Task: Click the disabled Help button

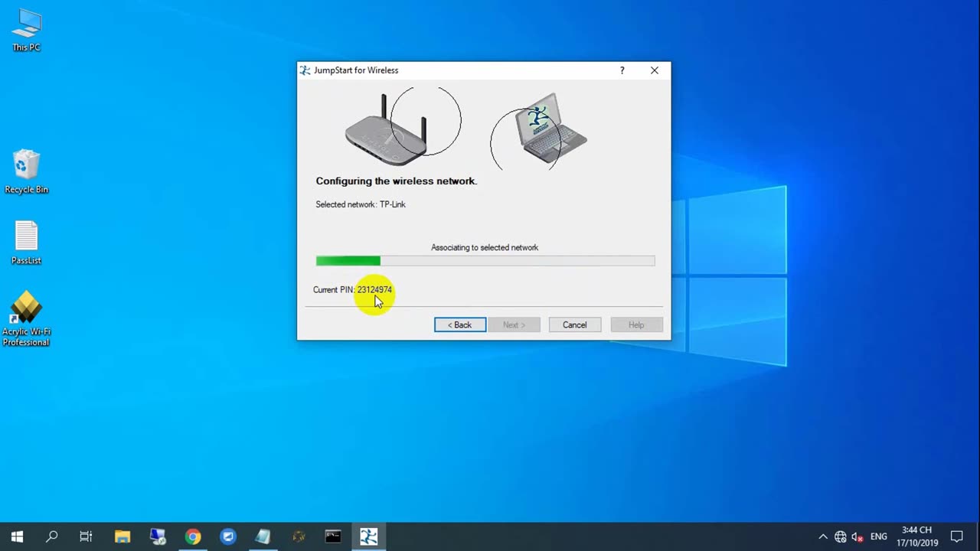Action: (636, 325)
